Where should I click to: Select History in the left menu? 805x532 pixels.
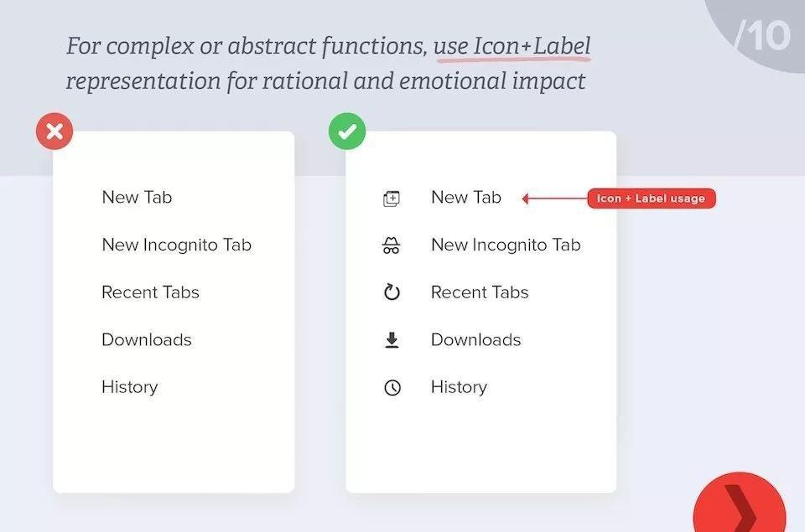(x=129, y=387)
